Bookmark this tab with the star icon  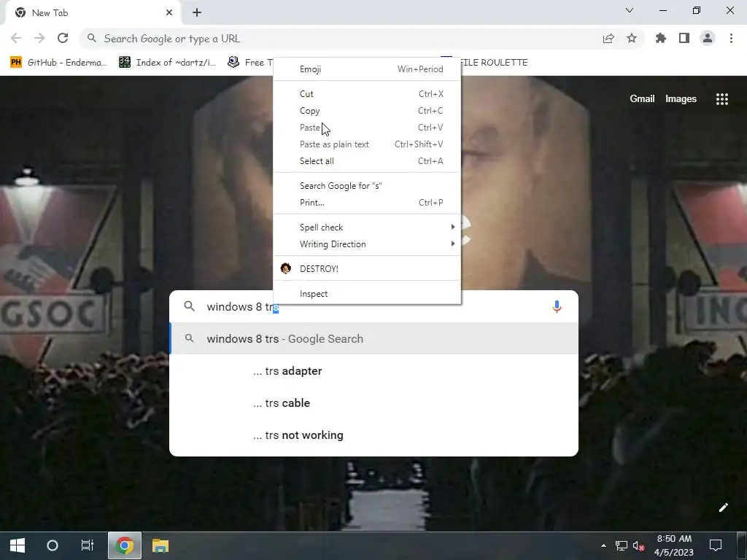pos(632,38)
